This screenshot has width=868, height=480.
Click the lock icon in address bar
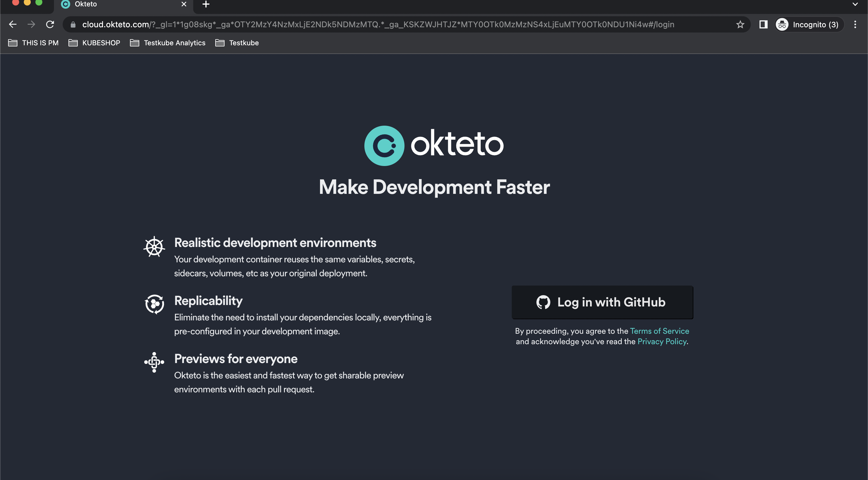pos(73,25)
